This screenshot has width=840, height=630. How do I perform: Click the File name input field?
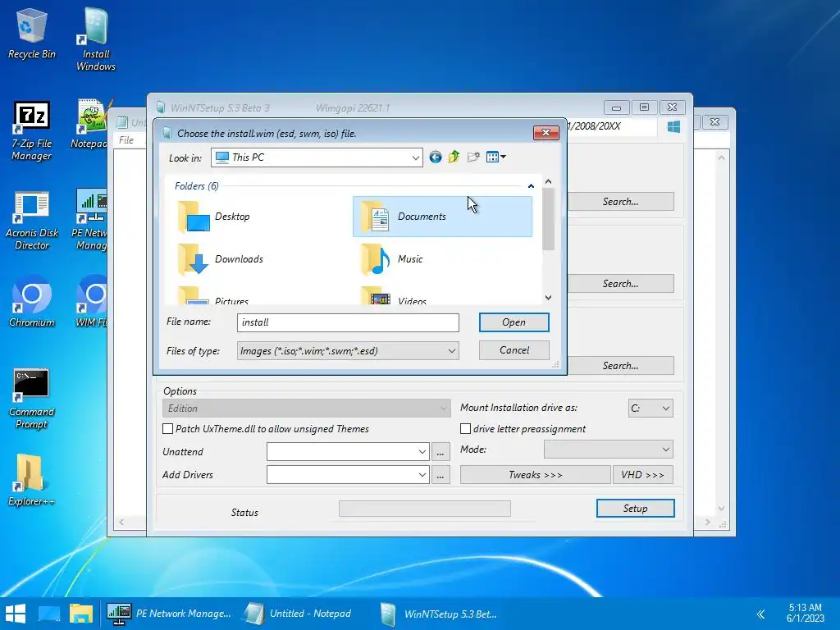[348, 322]
